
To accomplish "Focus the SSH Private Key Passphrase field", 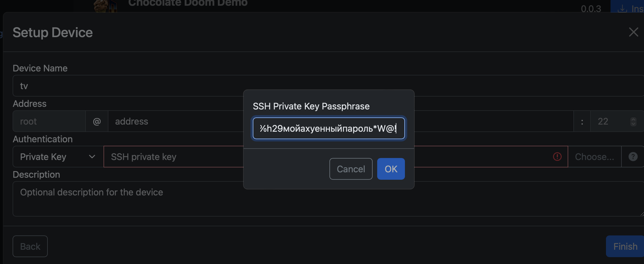I will 328,129.
